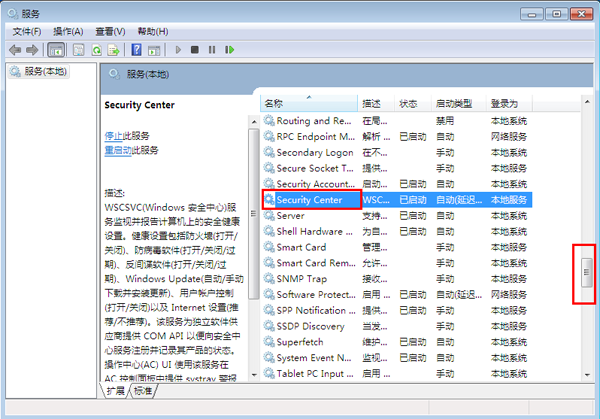Screen dimensions: 600x419
Task: Click the Refresh toolbar icon
Action: pos(98,49)
